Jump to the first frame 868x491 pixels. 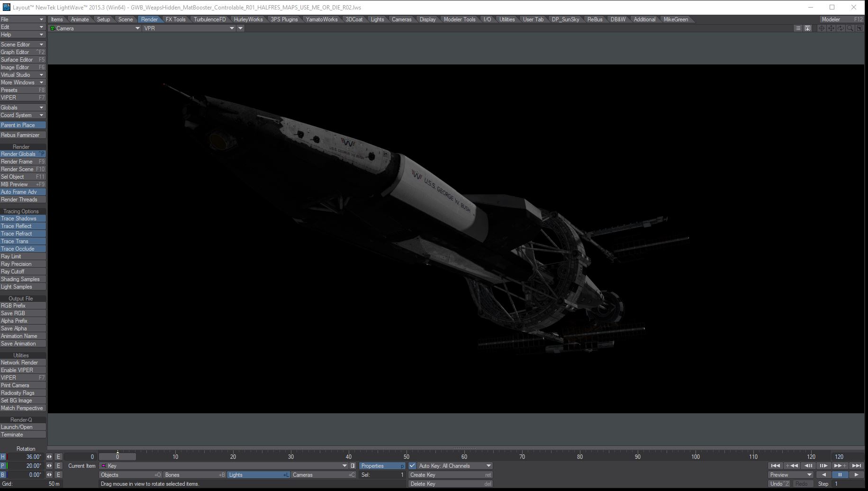775,466
